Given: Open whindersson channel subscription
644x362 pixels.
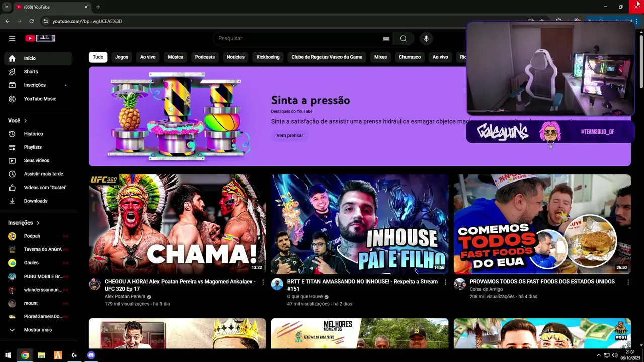Looking at the screenshot, I should tap(38, 290).
